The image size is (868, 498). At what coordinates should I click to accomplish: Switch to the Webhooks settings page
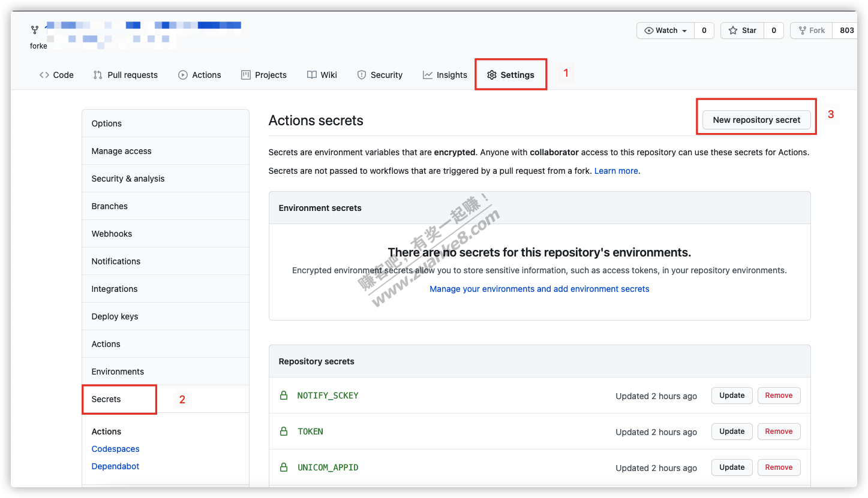pyautogui.click(x=112, y=233)
